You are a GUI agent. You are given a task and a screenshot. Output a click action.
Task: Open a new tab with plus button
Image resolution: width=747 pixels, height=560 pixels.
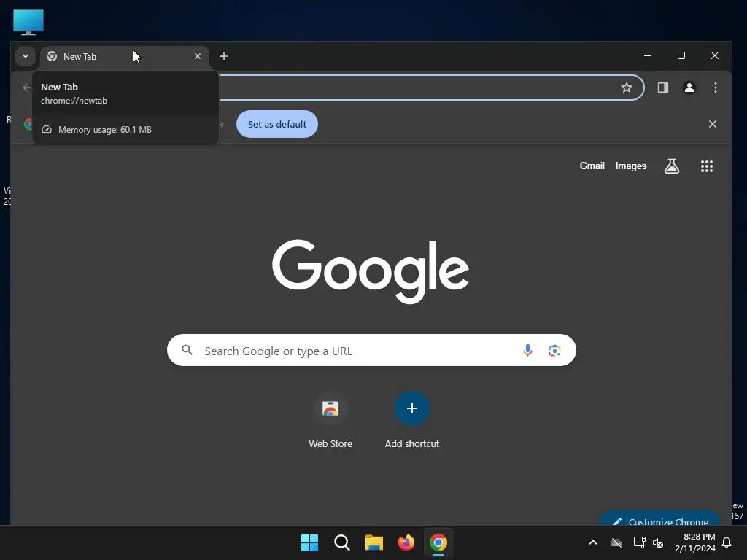(x=224, y=56)
